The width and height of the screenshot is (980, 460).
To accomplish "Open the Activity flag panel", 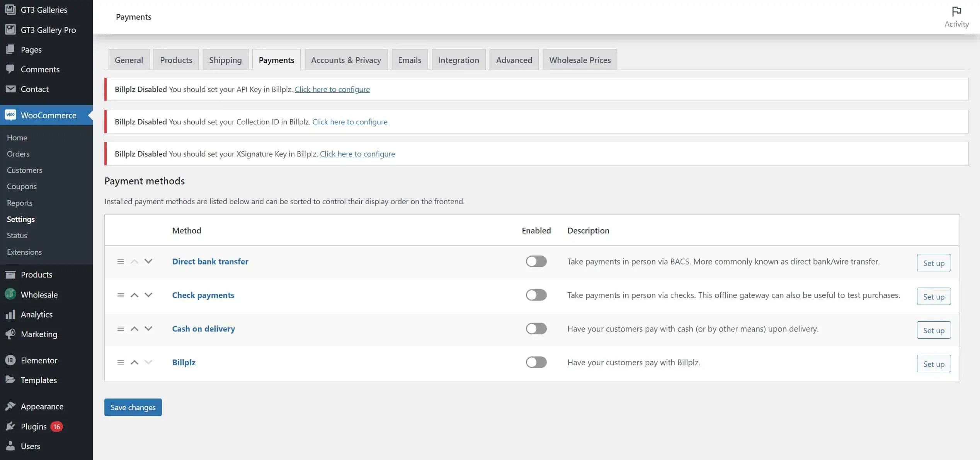I will coord(956,17).
